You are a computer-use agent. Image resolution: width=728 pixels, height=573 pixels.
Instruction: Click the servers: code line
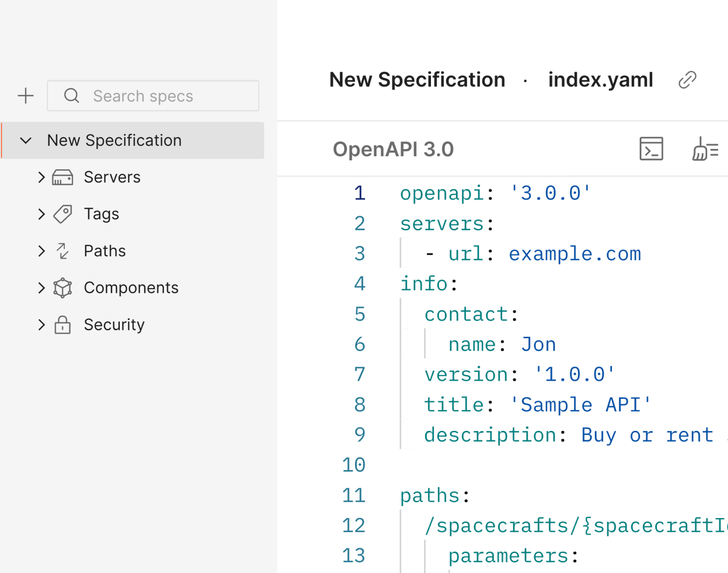[447, 223]
